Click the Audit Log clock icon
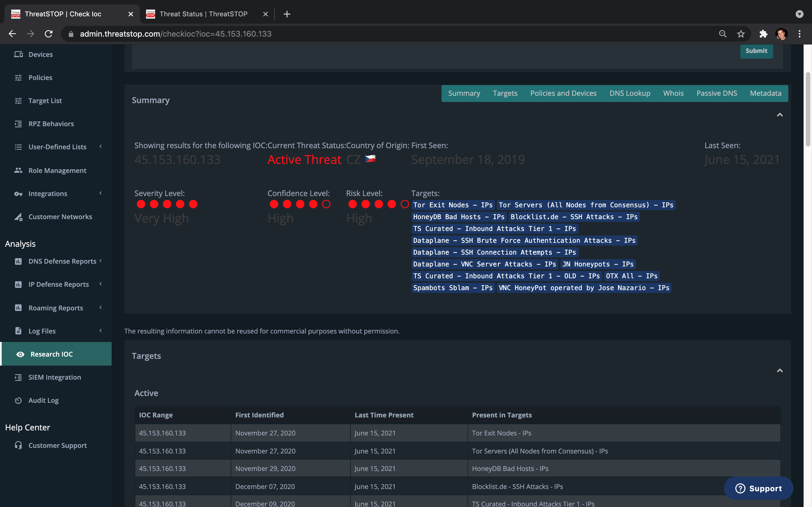Viewport: 812px width, 507px height. click(18, 400)
